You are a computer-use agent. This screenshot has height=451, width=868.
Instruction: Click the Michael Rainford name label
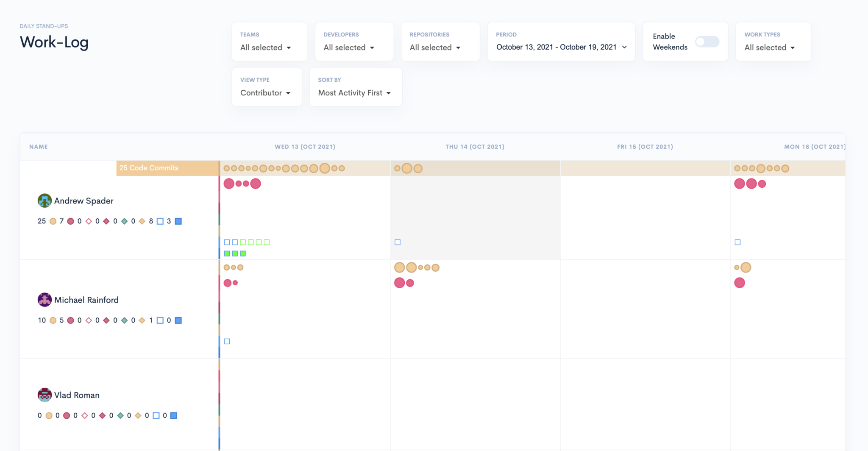86,300
